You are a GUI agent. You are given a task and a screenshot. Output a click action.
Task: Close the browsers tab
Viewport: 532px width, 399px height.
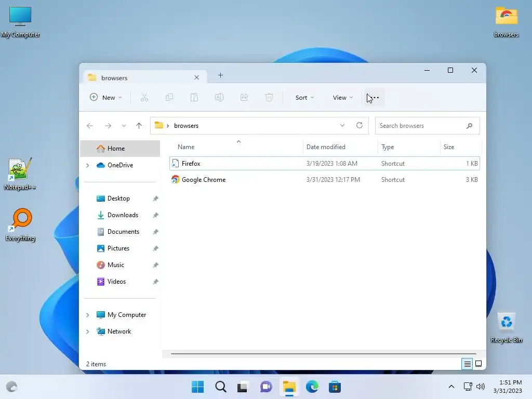tap(196, 78)
